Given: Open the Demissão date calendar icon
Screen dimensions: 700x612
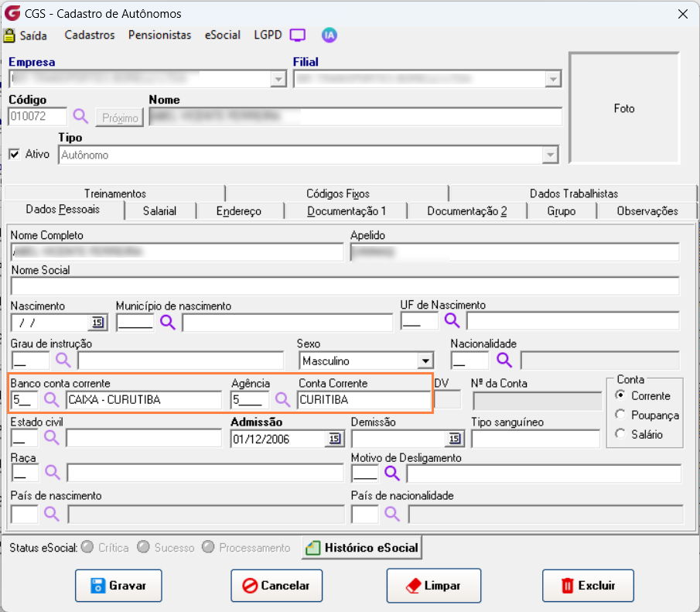Looking at the screenshot, I should coord(455,439).
